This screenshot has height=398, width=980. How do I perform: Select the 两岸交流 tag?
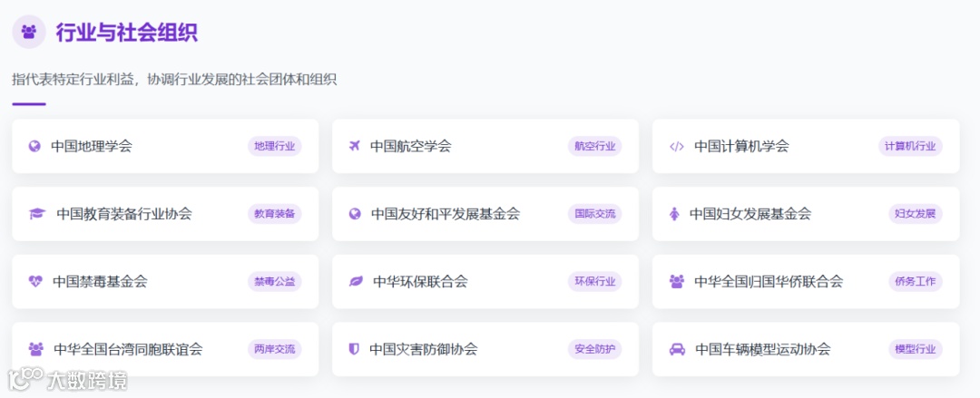[275, 349]
